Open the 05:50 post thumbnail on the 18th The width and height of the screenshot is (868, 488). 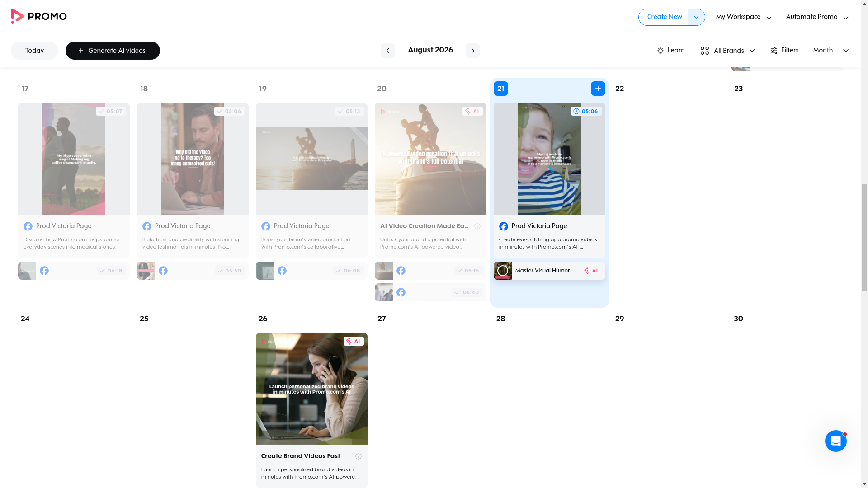pos(146,271)
